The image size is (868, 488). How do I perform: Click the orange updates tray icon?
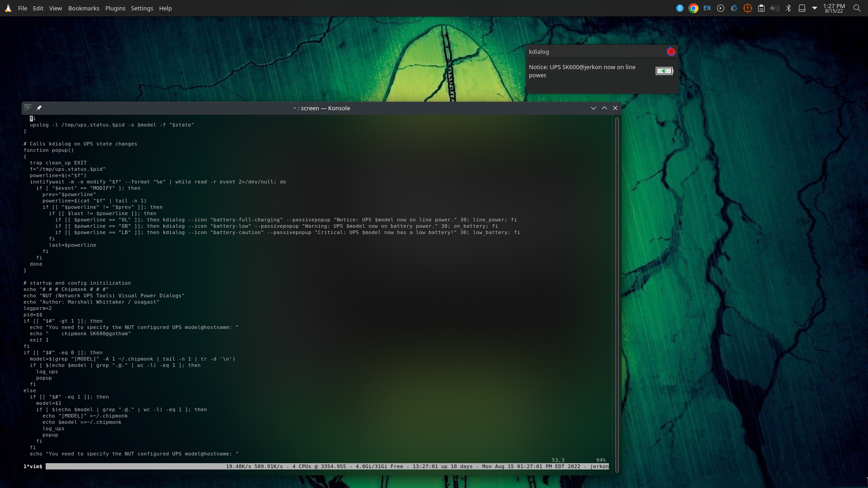tap(748, 8)
